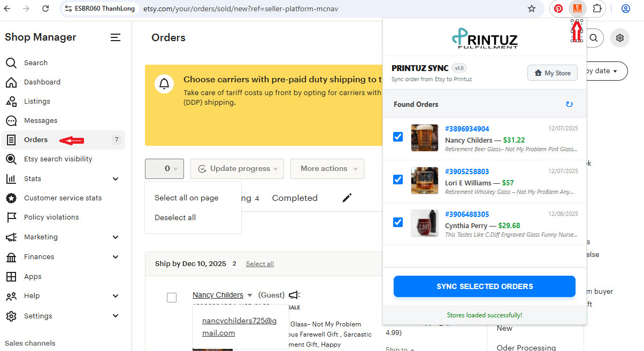
Task: Uncheck order #3896934904 for Nancy Childers
Action: (x=398, y=137)
